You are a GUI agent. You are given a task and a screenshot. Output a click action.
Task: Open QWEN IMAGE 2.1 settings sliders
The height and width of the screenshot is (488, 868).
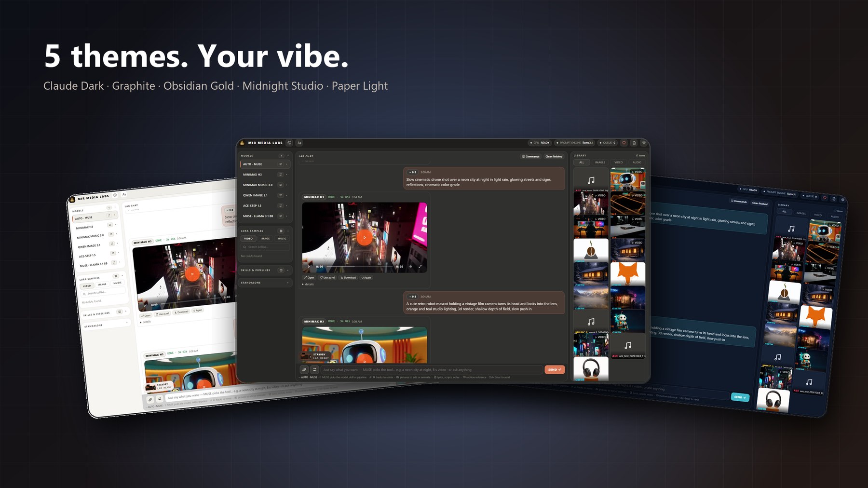pos(280,195)
